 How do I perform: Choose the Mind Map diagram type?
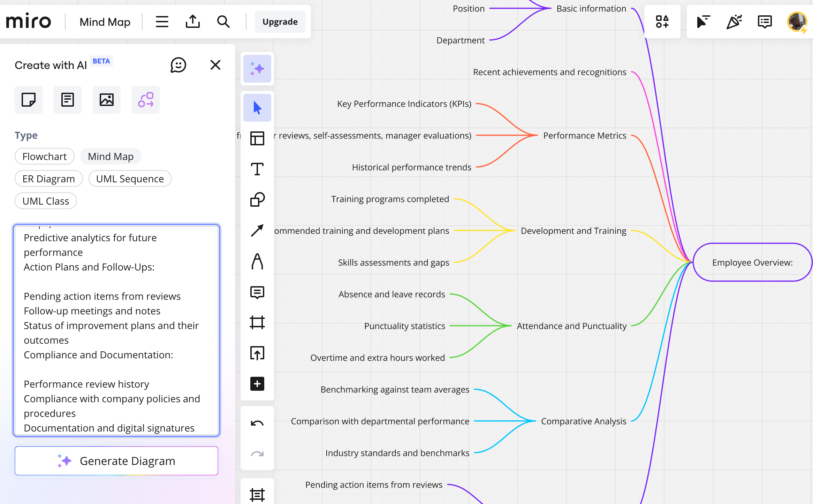[111, 156]
